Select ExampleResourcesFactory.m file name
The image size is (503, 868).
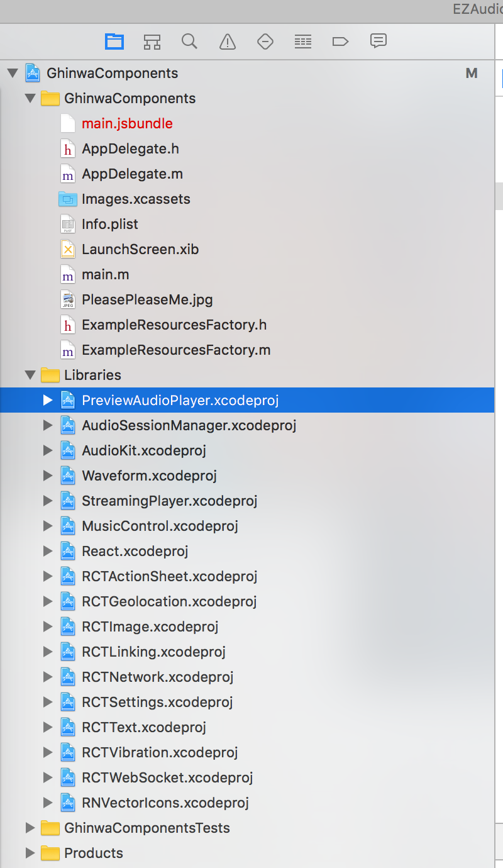pyautogui.click(x=176, y=350)
